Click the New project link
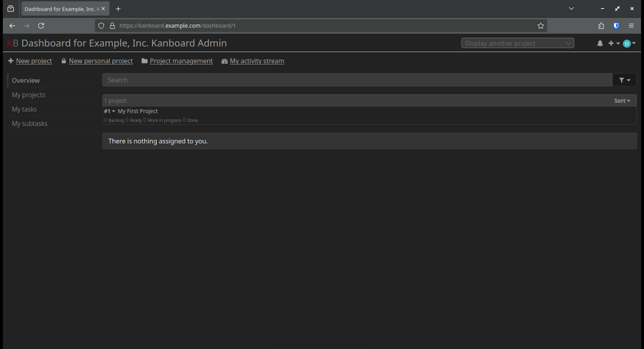The height and width of the screenshot is (349, 644). coord(34,61)
